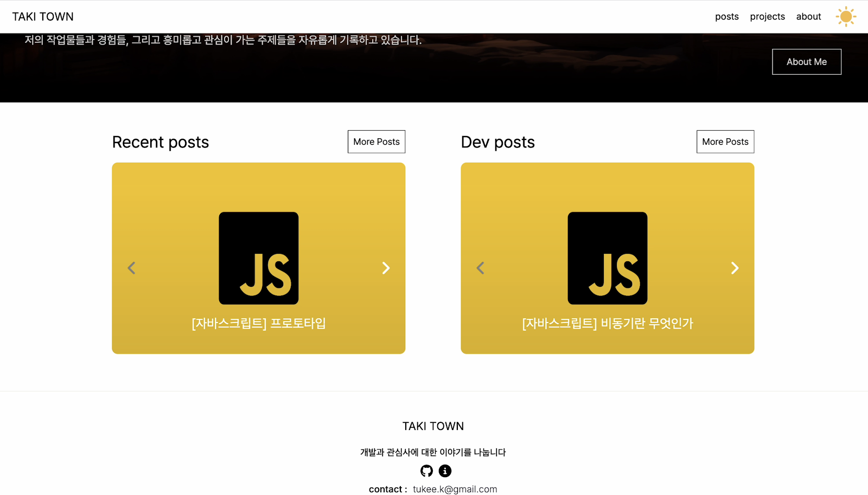Image resolution: width=868 pixels, height=495 pixels.
Task: Show previous slide in Dev posts carousel
Action: (480, 268)
